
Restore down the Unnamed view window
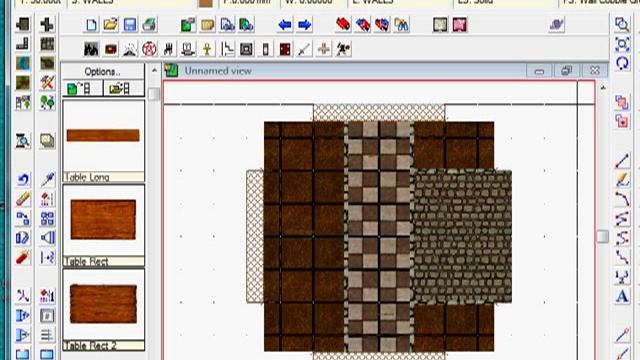[x=567, y=71]
